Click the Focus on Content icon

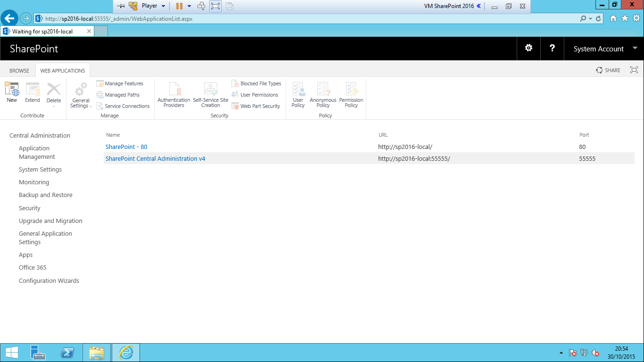634,70
